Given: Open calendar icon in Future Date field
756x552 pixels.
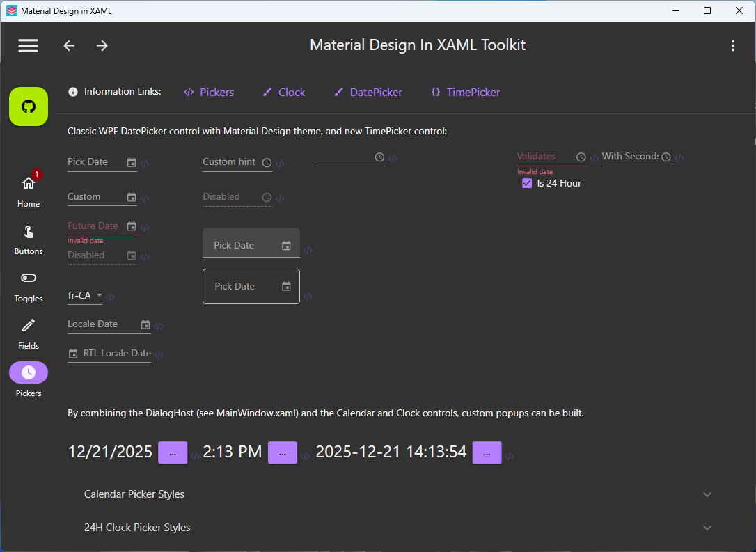Looking at the screenshot, I should coord(131,226).
